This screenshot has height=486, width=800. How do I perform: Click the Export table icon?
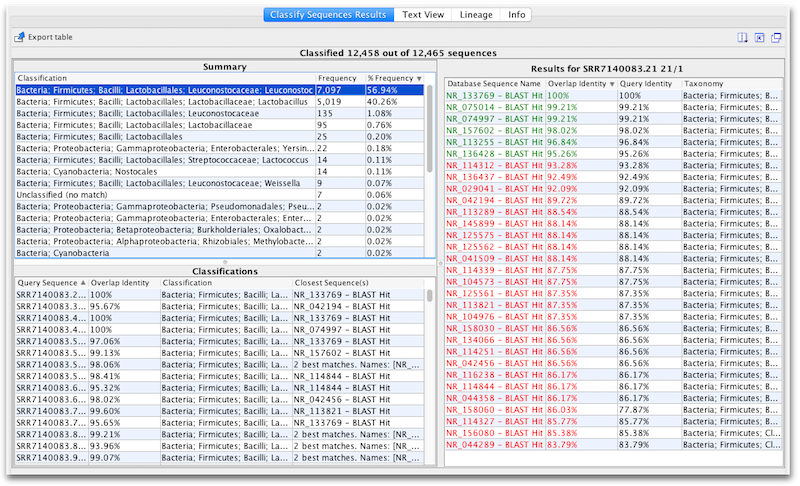[20, 37]
